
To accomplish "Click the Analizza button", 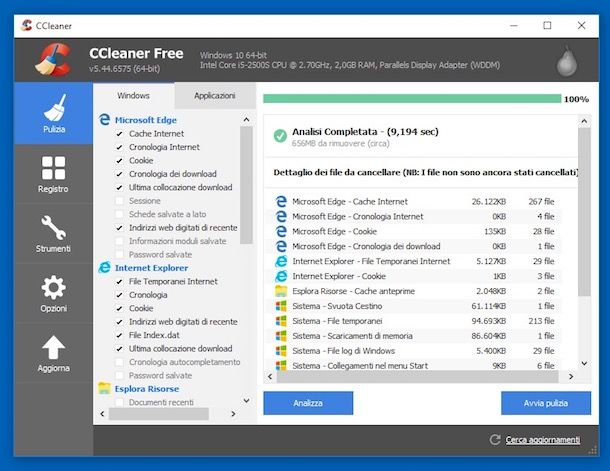I will (308, 403).
